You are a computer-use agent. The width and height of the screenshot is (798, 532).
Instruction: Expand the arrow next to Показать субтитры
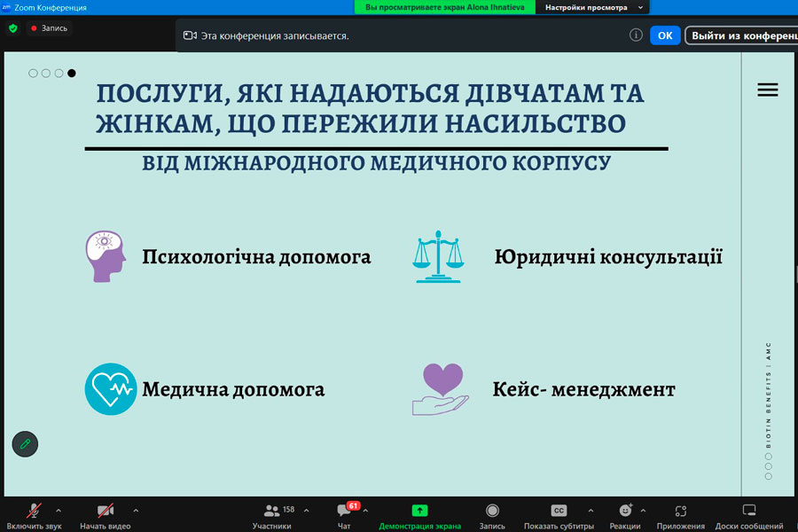pos(591,510)
